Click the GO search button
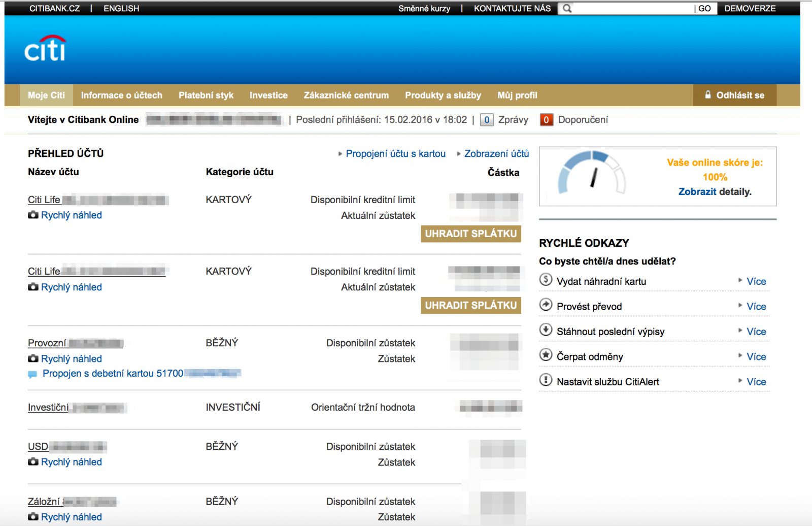 (x=704, y=9)
